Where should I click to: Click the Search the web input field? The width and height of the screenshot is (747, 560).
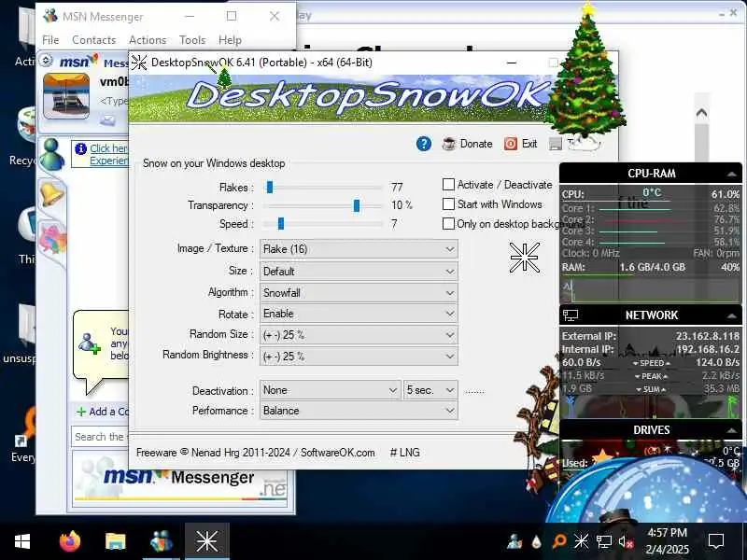(x=101, y=437)
